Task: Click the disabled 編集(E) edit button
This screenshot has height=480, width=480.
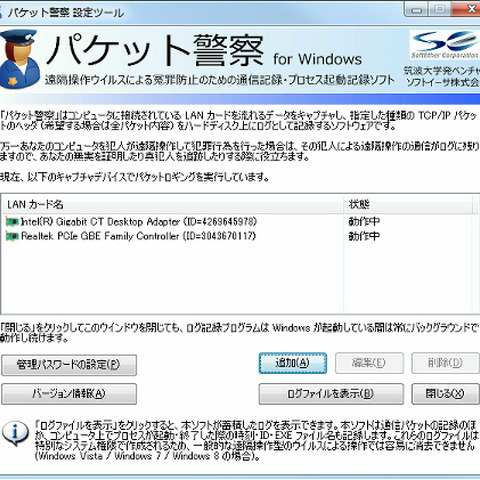Action: click(x=369, y=363)
